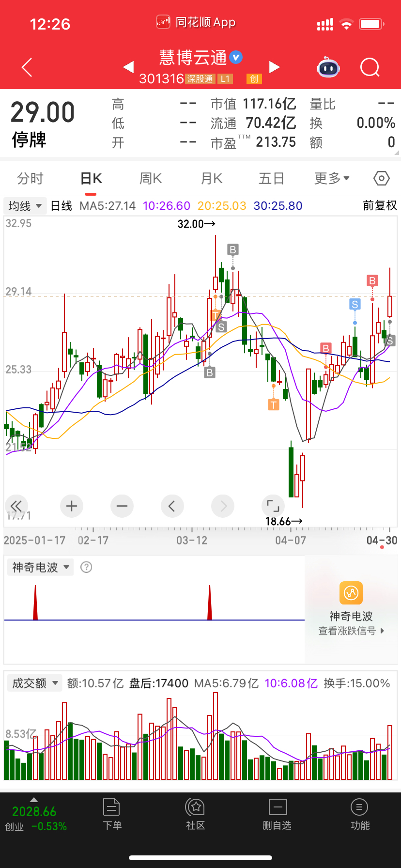
Task: Enter fullscreen chart mode
Action: 273,506
